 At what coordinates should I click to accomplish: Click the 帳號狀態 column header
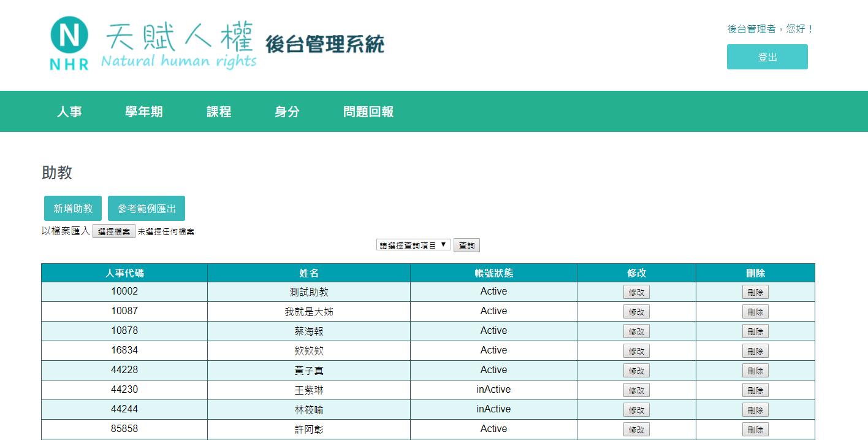[493, 273]
